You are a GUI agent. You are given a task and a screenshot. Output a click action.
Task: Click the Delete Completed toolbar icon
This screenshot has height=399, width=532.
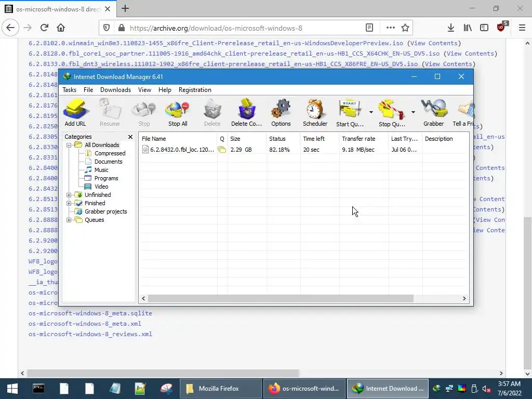click(247, 113)
